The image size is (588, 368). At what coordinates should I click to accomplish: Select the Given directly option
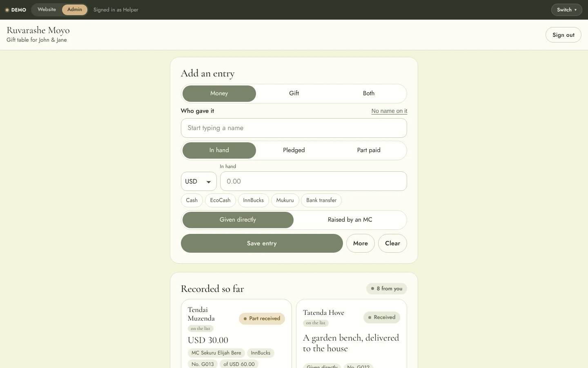[x=238, y=220]
